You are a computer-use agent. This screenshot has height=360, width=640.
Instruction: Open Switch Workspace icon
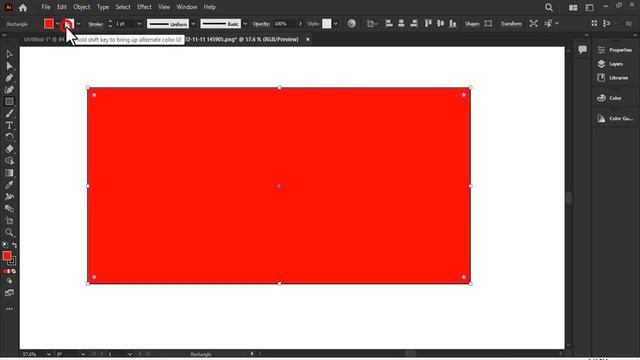589,7
